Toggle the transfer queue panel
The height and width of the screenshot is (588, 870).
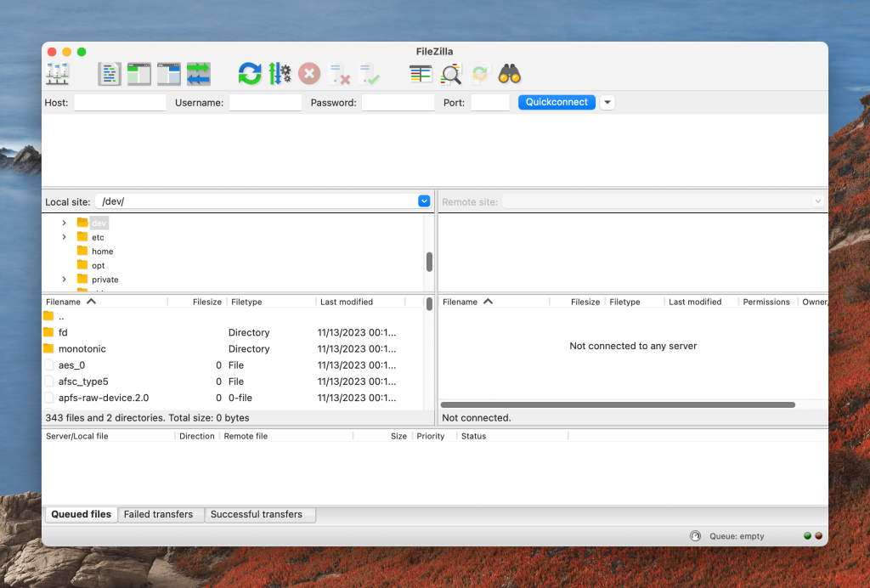pos(198,74)
